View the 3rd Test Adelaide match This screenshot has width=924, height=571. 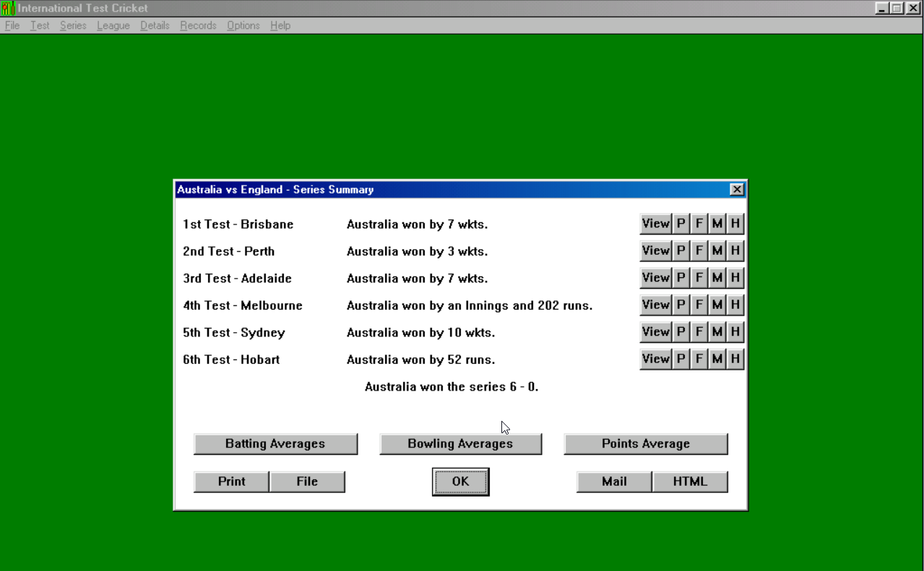click(x=656, y=278)
